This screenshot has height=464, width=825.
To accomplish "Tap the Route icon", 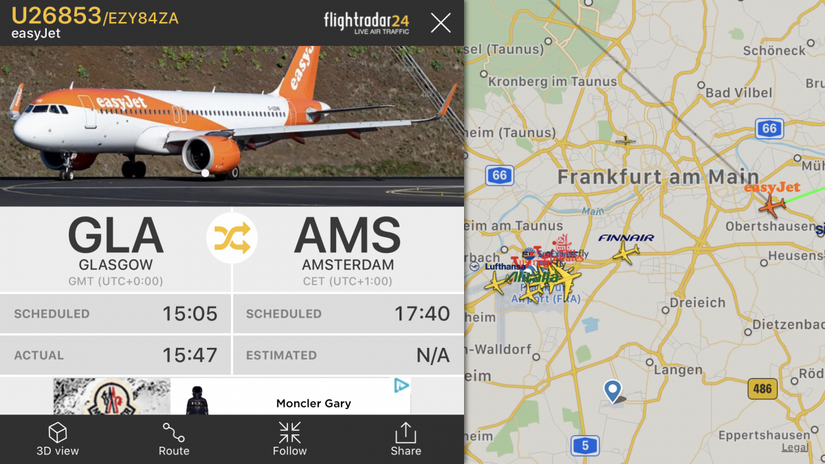I will [x=174, y=439].
